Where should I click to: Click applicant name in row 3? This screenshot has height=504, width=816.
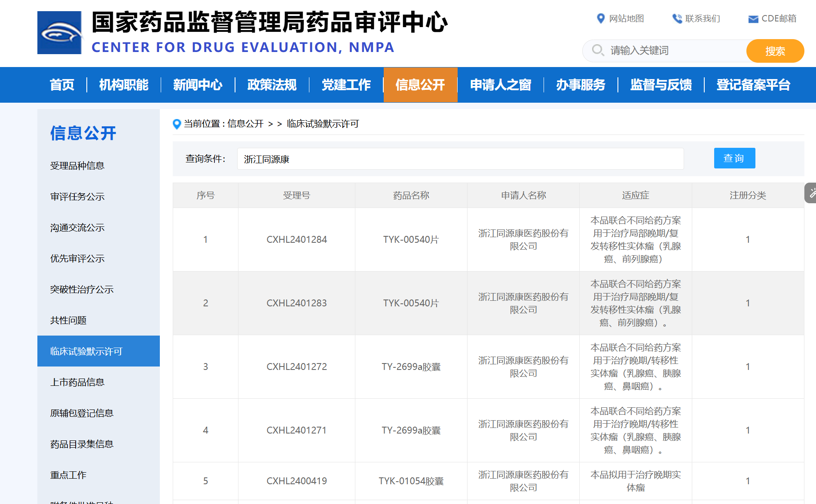[x=523, y=367]
